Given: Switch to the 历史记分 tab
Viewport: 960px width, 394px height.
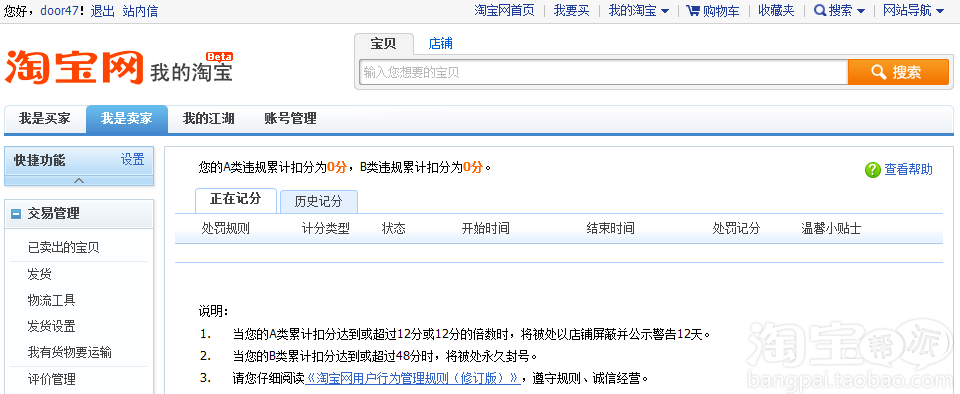Looking at the screenshot, I should click(318, 201).
